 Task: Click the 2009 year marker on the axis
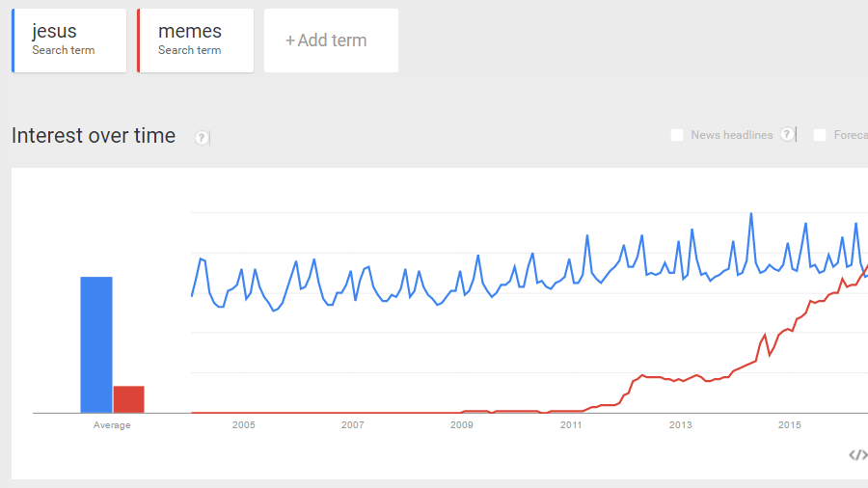click(462, 425)
